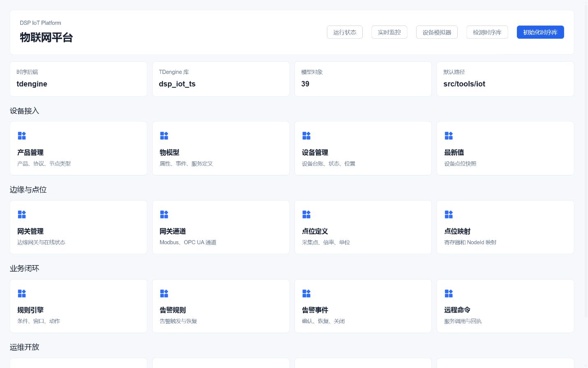588x368 pixels.
Task: Click the 远程命令 card icon
Action: click(x=449, y=293)
